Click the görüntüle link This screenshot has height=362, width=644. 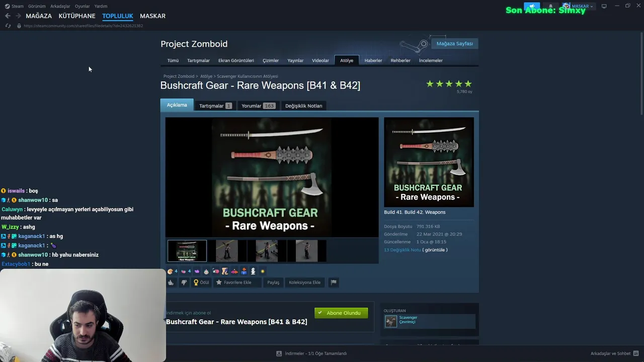click(435, 250)
